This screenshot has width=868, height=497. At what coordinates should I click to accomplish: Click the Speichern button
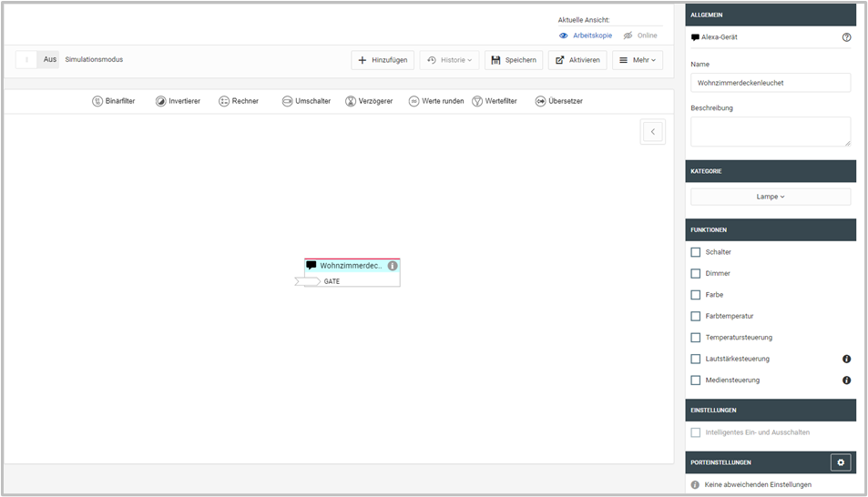514,60
